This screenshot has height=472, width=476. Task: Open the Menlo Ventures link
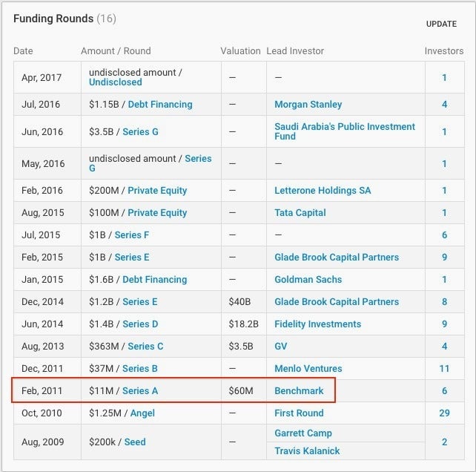308,368
